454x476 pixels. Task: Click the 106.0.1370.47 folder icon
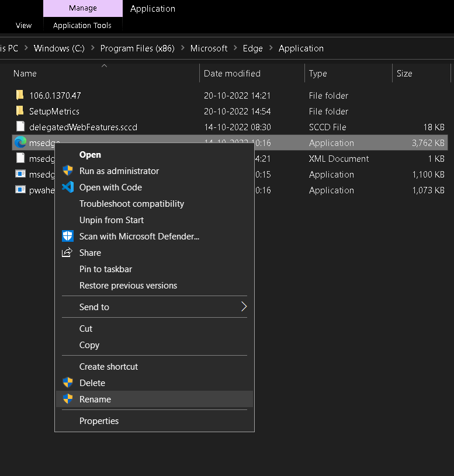coord(20,95)
